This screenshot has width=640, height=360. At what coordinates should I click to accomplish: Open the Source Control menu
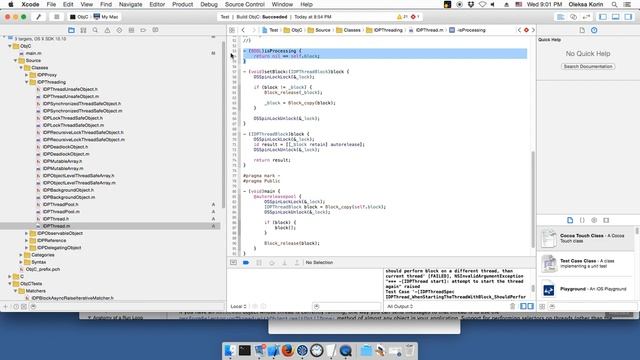pos(245,4)
